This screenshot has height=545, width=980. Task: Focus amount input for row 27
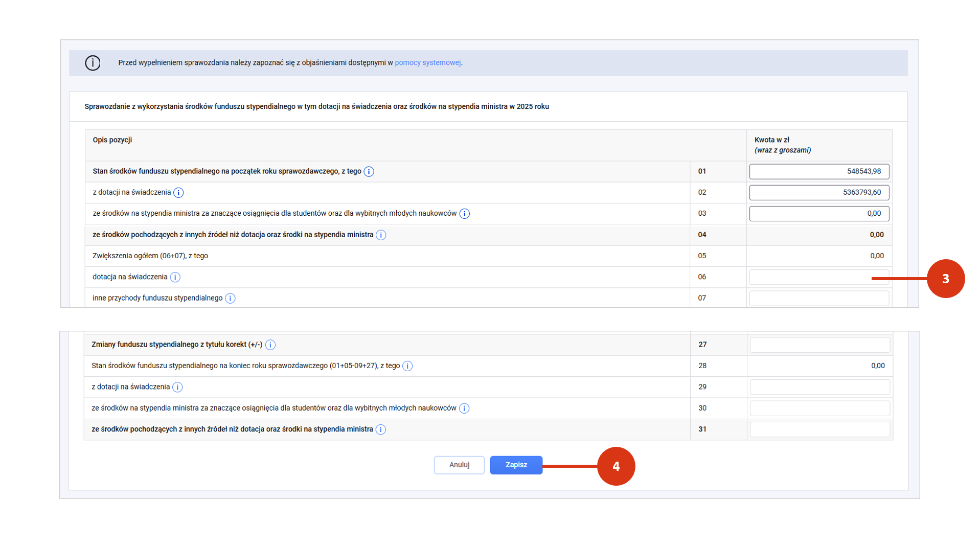(x=819, y=345)
